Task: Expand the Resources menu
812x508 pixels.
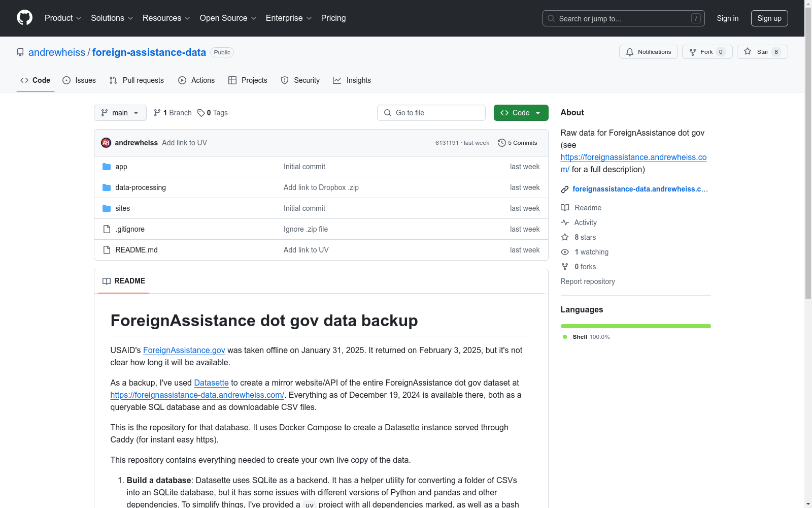Action: point(166,18)
